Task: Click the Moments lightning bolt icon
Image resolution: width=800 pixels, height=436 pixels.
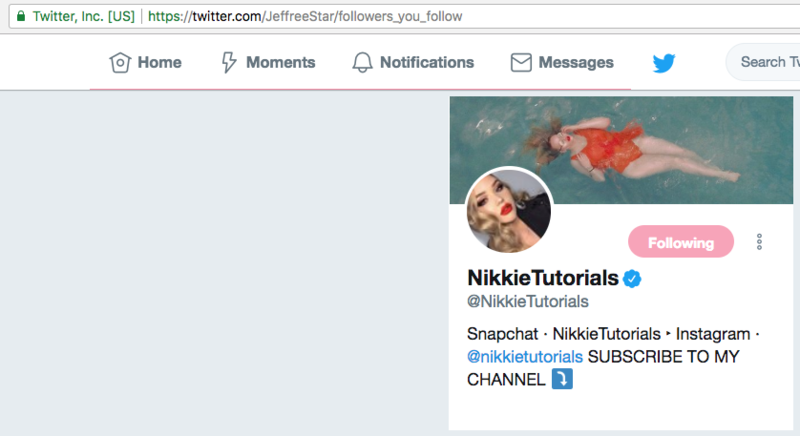Action: (228, 63)
